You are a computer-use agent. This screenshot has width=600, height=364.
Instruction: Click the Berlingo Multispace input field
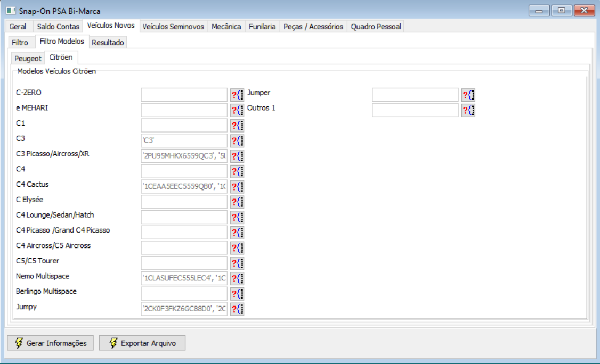[184, 294]
